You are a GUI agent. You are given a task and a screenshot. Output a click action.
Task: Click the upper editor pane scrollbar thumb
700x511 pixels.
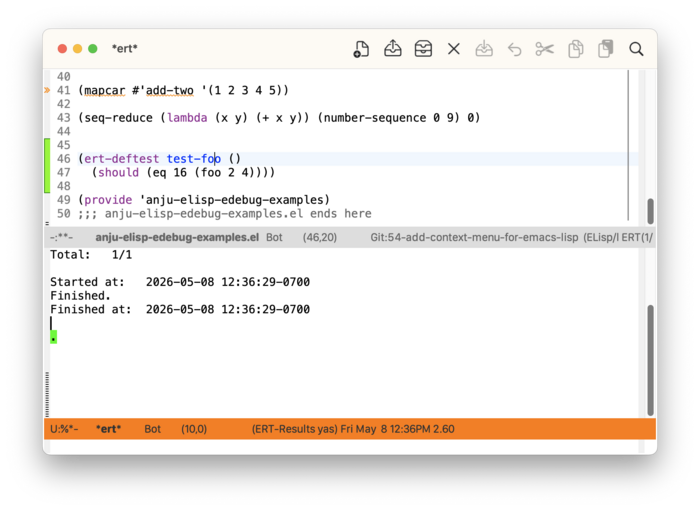(650, 212)
